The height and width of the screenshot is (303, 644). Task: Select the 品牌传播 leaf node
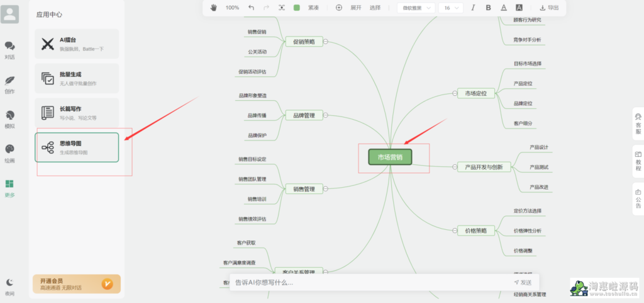tap(257, 115)
